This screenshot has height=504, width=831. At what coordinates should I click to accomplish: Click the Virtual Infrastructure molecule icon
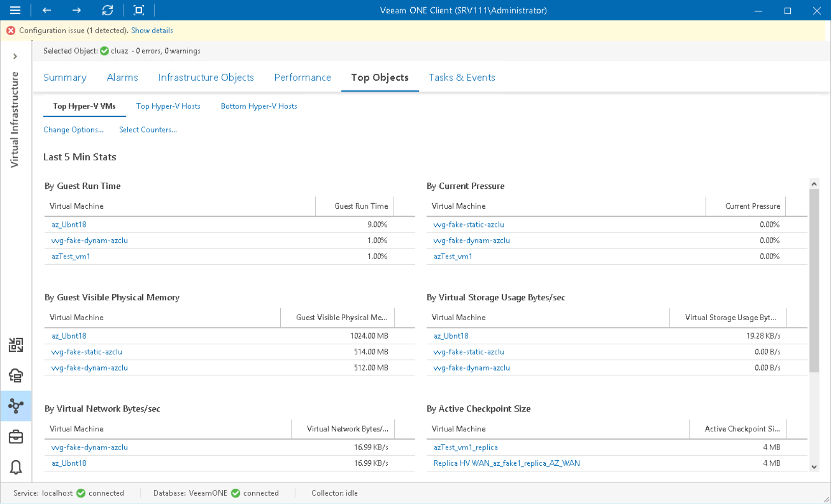(x=16, y=406)
